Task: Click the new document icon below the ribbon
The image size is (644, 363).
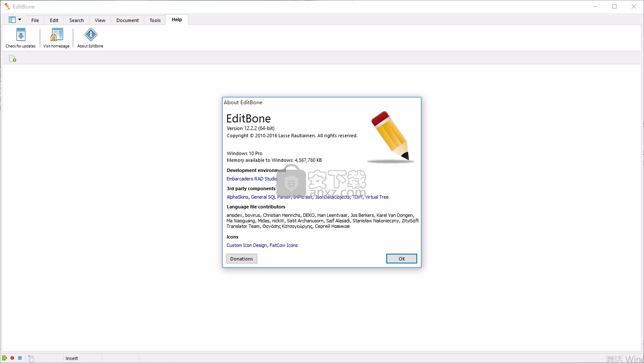Action: tap(13, 59)
